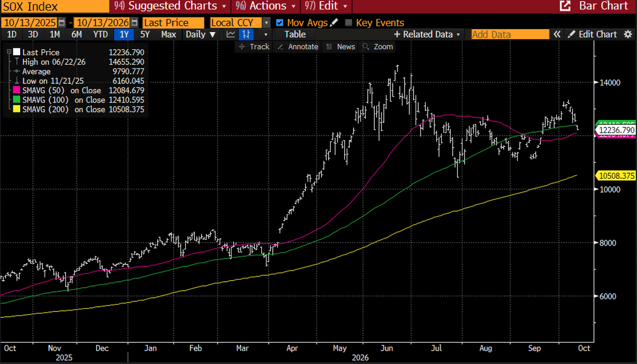
Task: Click the Bar Chart title label
Action: pyautogui.click(x=604, y=6)
